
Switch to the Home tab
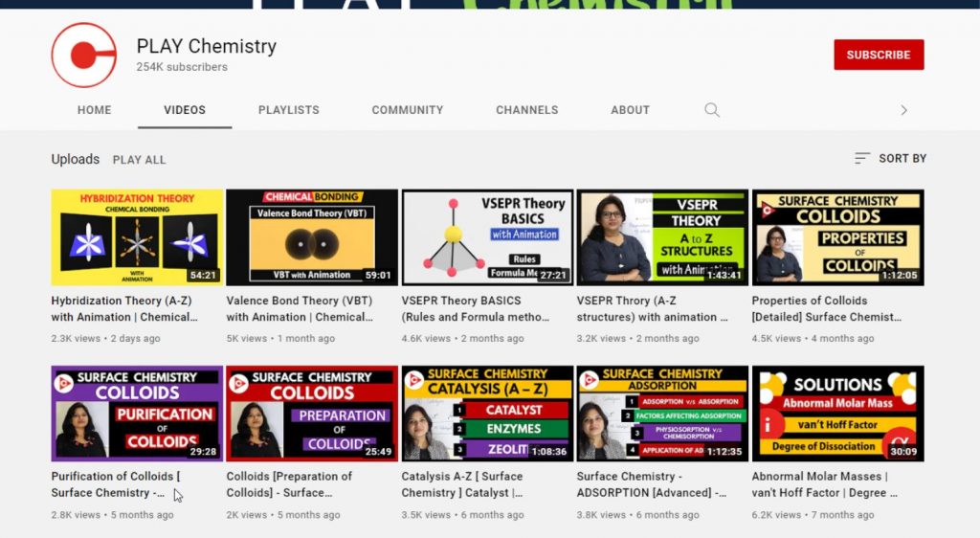coord(94,110)
